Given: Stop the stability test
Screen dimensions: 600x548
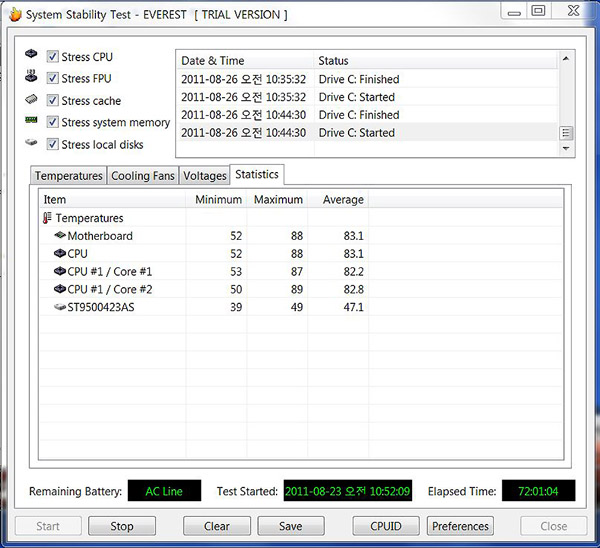Looking at the screenshot, I should pyautogui.click(x=122, y=526).
